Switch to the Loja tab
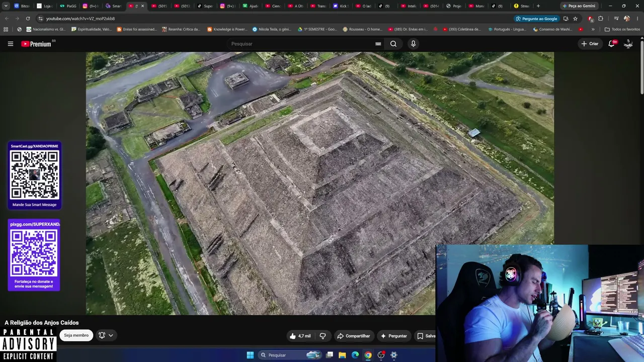 [45, 6]
